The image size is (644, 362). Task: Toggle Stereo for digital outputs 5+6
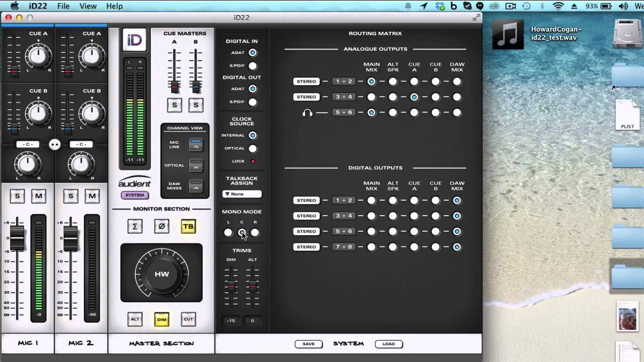point(306,231)
